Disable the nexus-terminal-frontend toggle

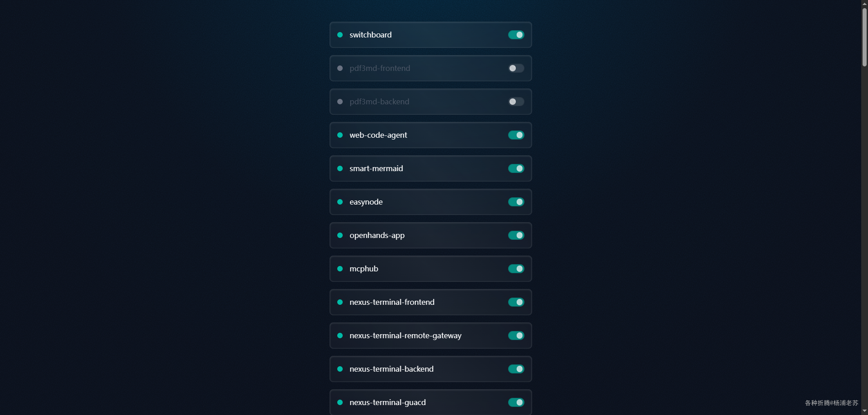pos(516,302)
